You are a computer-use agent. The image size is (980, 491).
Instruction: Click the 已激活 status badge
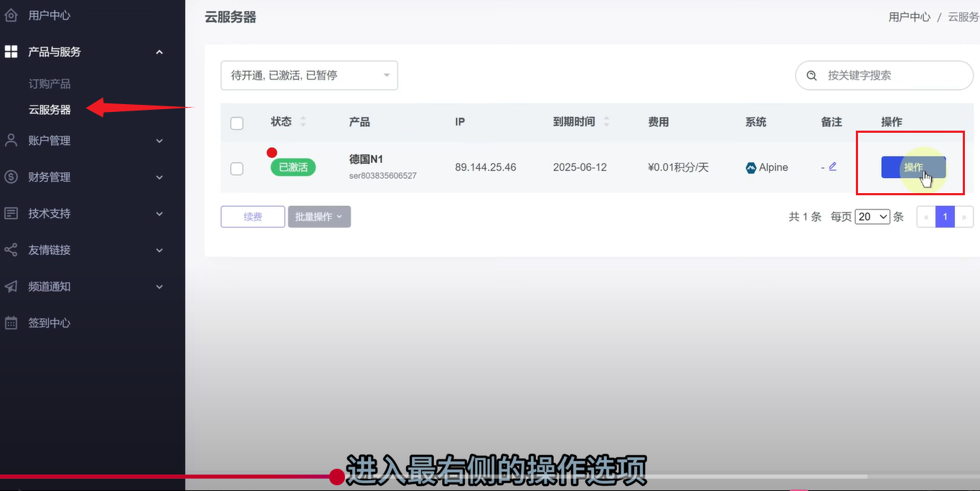click(293, 167)
